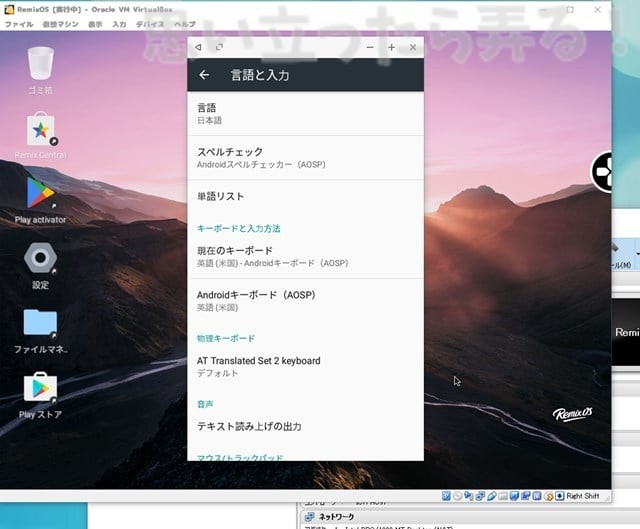Click 音声 section header
The width and height of the screenshot is (640, 529).
205,404
